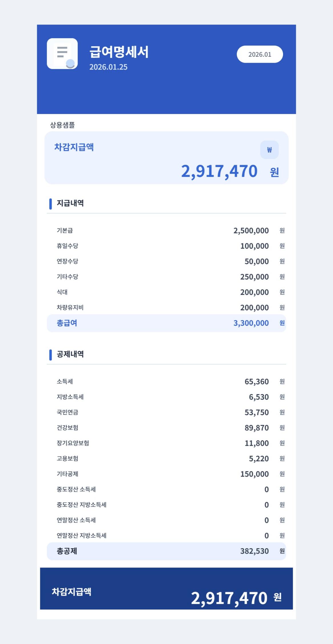The height and width of the screenshot is (644, 333).
Task: Click the 차량유지비 row
Action: click(166, 307)
